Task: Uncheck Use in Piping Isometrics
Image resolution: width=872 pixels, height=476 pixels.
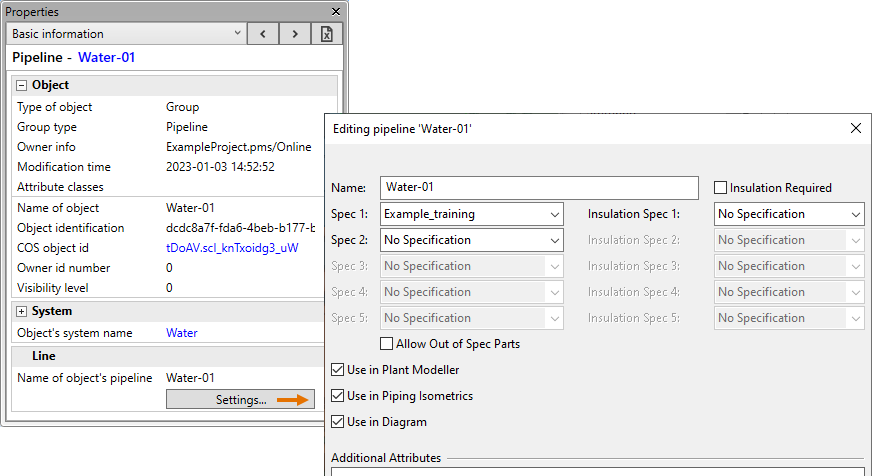Action: (x=338, y=396)
